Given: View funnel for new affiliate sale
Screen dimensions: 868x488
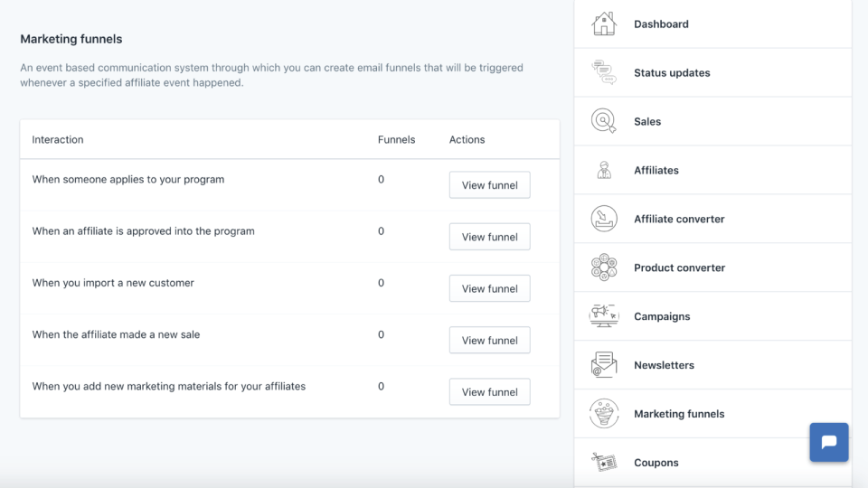Looking at the screenshot, I should point(489,340).
